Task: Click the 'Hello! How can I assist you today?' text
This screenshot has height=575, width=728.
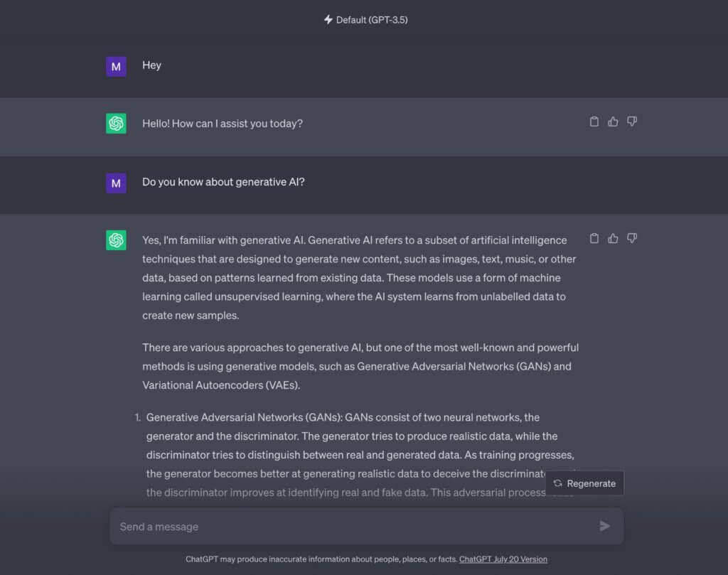Action: [x=223, y=124]
